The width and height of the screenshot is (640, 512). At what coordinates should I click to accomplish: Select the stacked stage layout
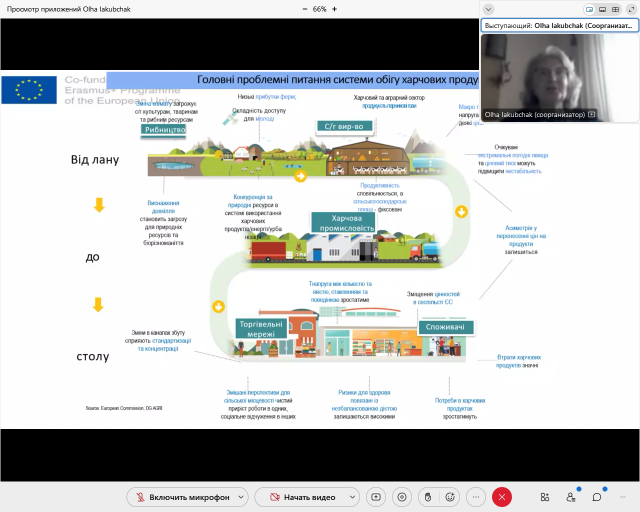pyautogui.click(x=604, y=9)
